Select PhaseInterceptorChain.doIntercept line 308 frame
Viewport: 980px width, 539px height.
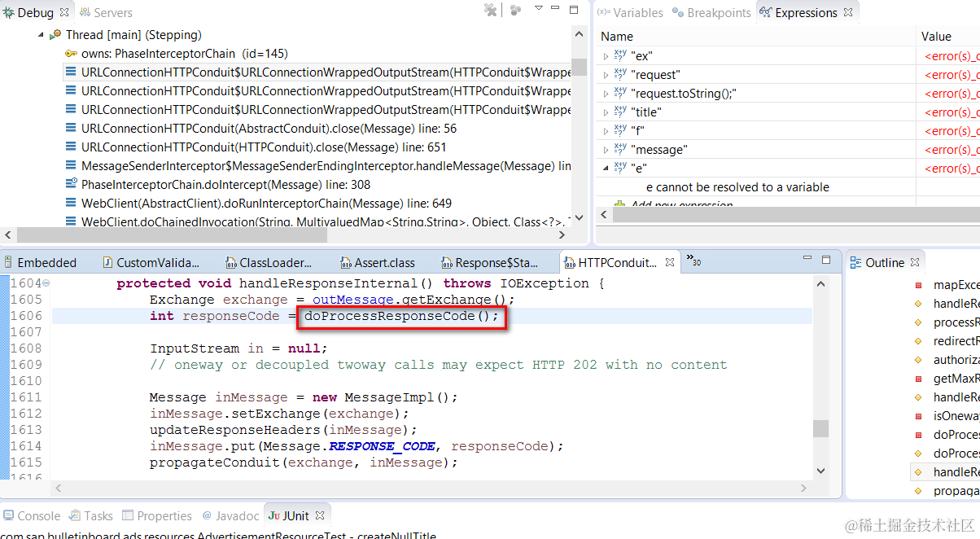(x=225, y=185)
